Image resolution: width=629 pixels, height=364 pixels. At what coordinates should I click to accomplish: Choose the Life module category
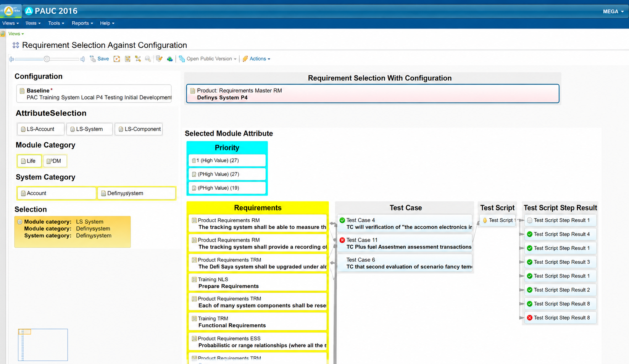pos(29,161)
